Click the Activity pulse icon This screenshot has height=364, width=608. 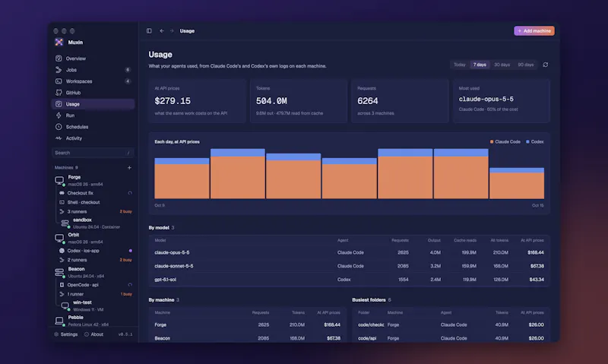pyautogui.click(x=59, y=138)
